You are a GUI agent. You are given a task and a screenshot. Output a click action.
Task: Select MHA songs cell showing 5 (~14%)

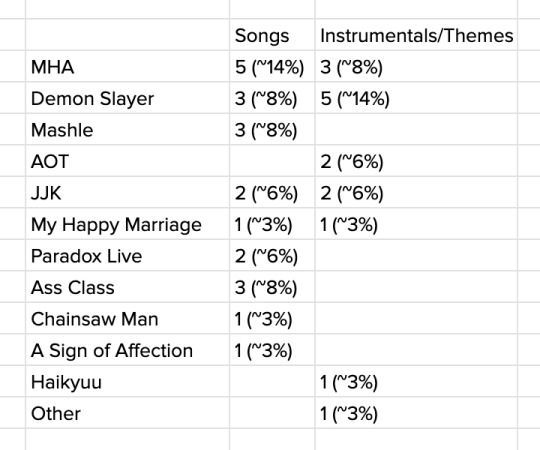click(272, 66)
